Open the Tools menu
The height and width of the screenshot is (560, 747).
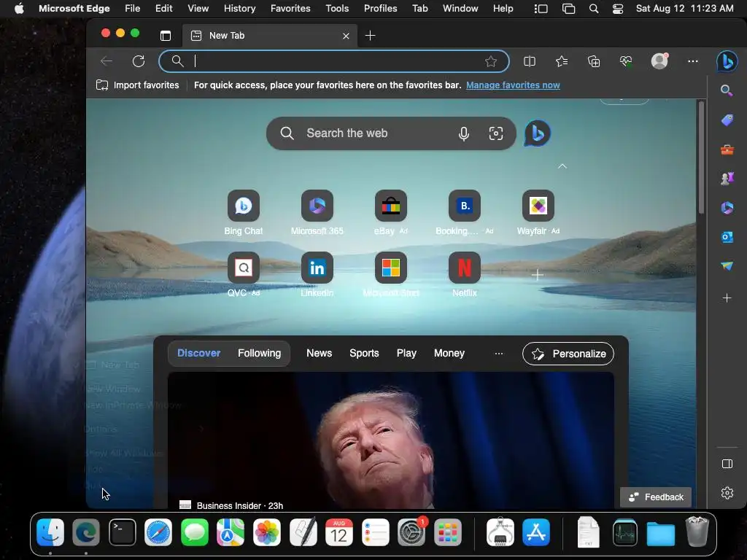pos(337,9)
